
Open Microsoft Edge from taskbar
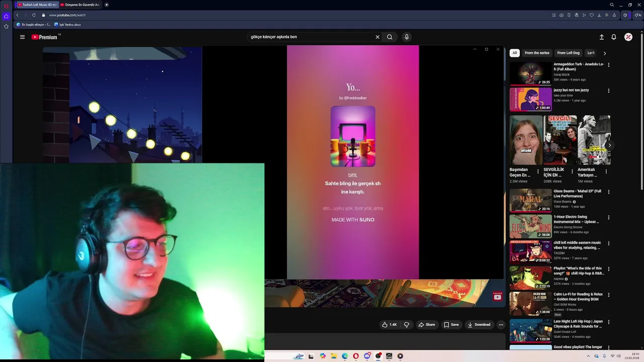[345, 356]
